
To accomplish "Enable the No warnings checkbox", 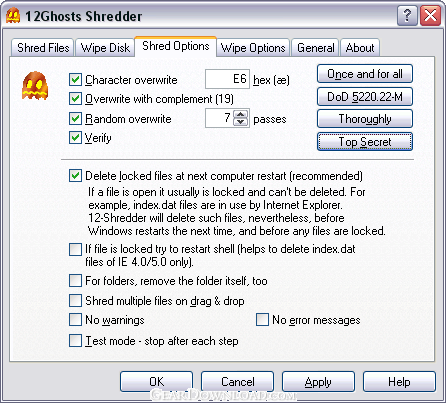I will click(75, 320).
